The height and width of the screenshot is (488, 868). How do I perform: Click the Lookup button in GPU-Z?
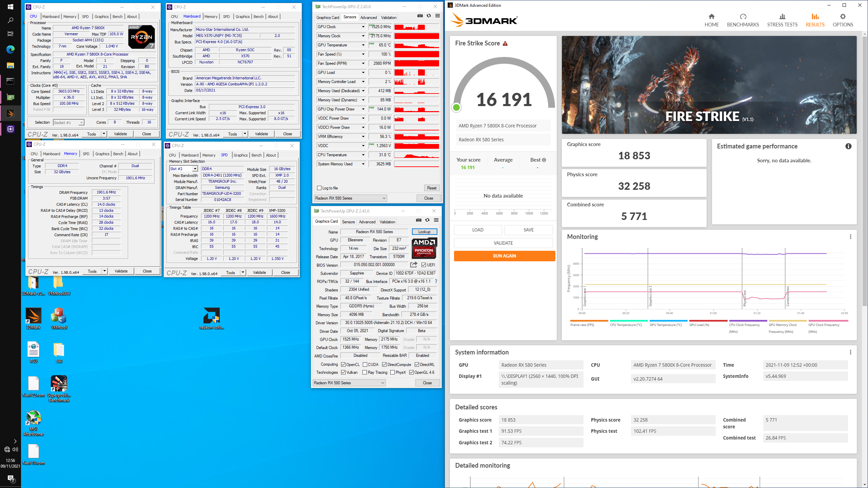pos(424,232)
